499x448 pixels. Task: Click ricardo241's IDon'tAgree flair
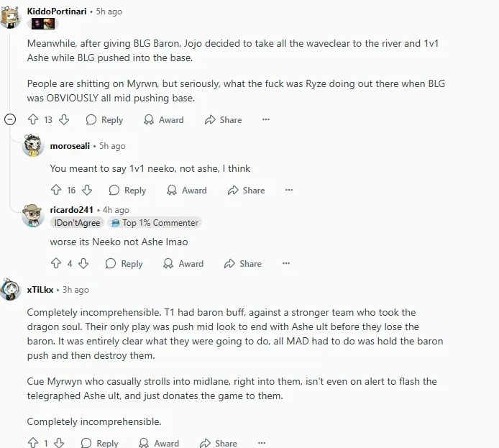pyautogui.click(x=77, y=222)
